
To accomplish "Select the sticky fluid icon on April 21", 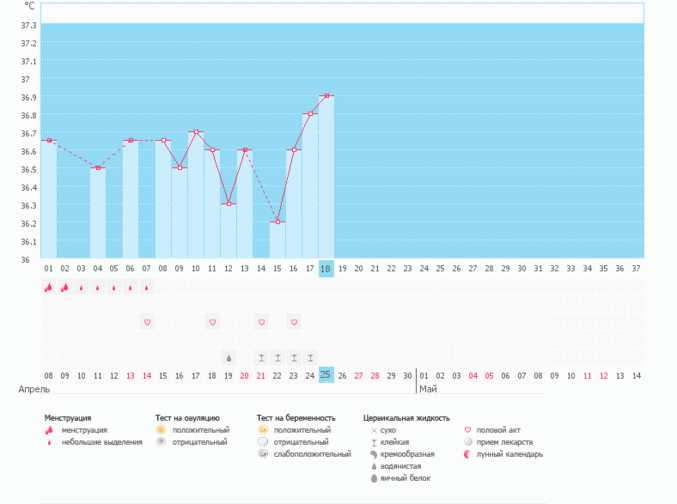I will 262,357.
